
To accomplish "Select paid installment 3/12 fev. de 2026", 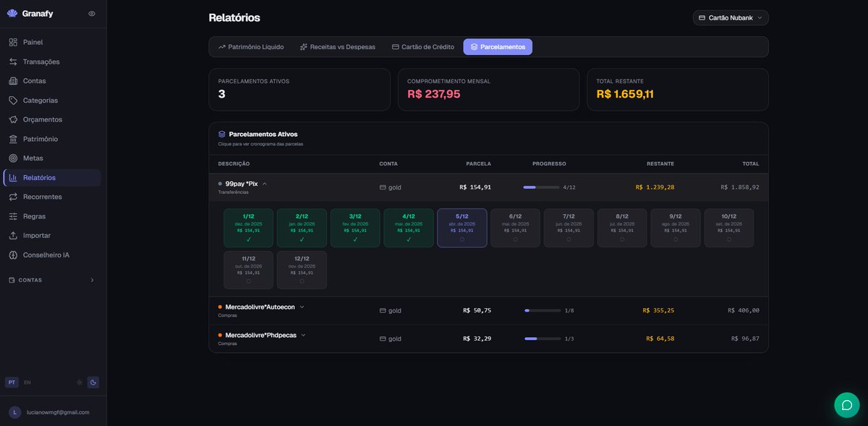I will pyautogui.click(x=355, y=228).
